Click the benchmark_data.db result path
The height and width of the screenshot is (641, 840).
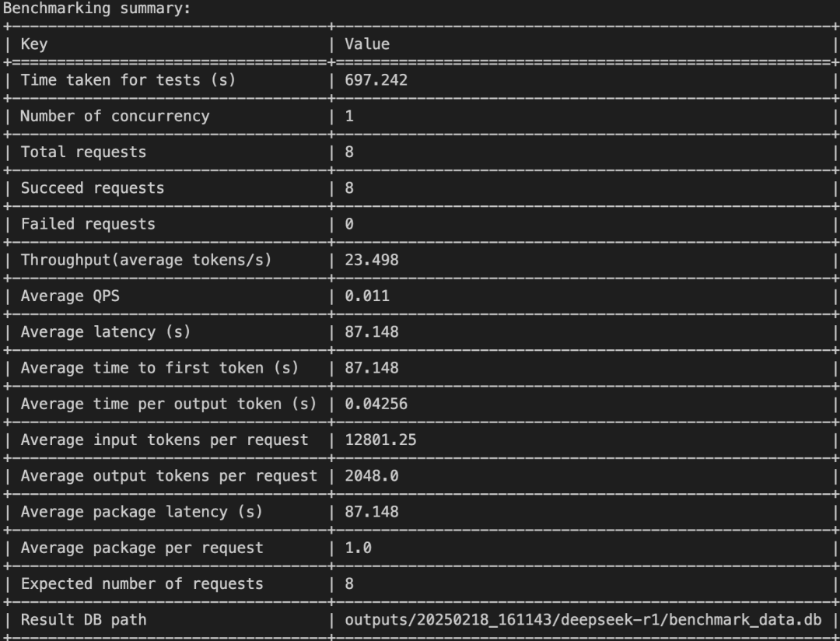click(583, 620)
